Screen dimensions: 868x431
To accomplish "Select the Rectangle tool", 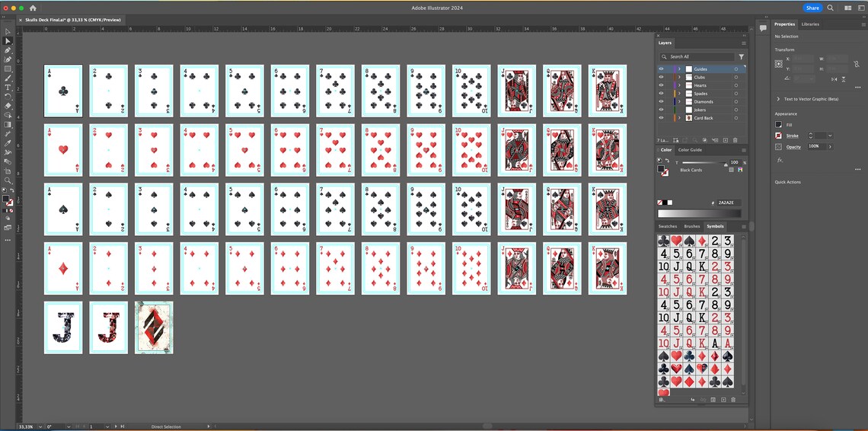I will tap(8, 69).
